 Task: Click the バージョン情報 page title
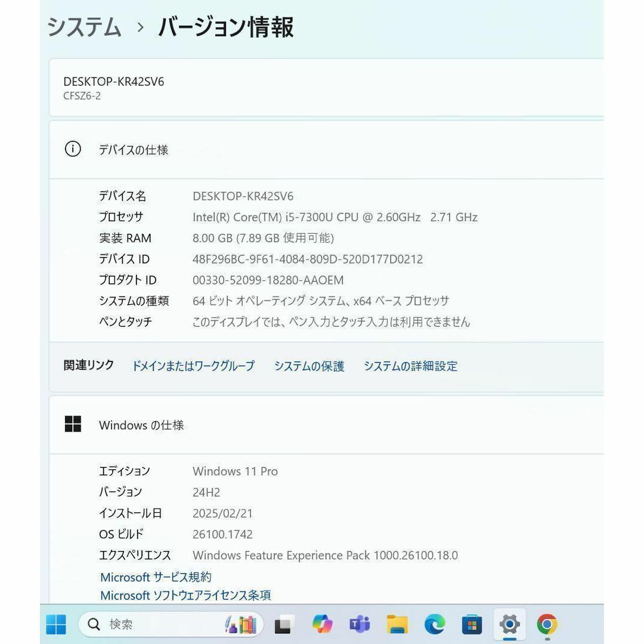tap(226, 27)
